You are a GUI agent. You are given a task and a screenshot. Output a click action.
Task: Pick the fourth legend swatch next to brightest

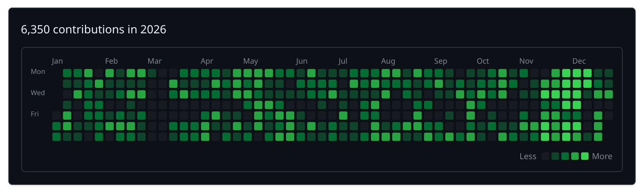coord(575,156)
